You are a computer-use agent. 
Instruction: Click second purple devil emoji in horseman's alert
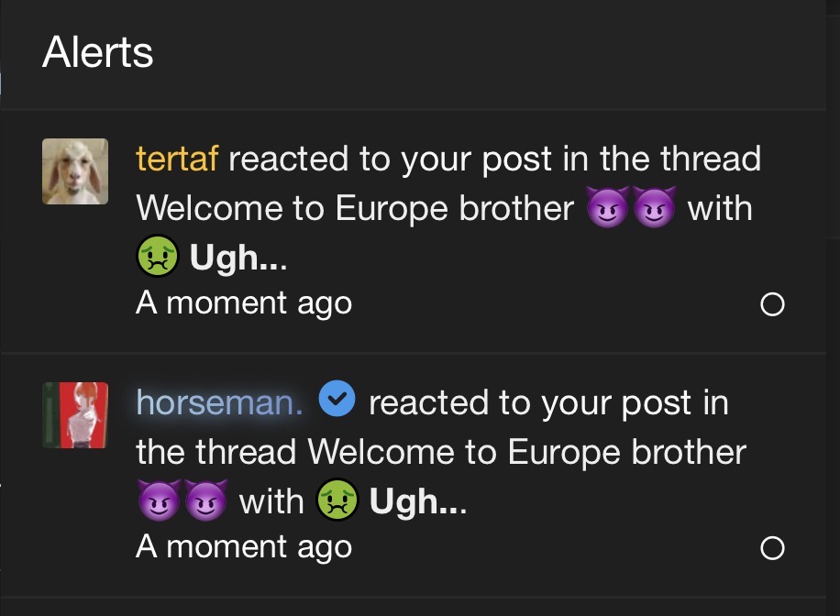tap(205, 500)
